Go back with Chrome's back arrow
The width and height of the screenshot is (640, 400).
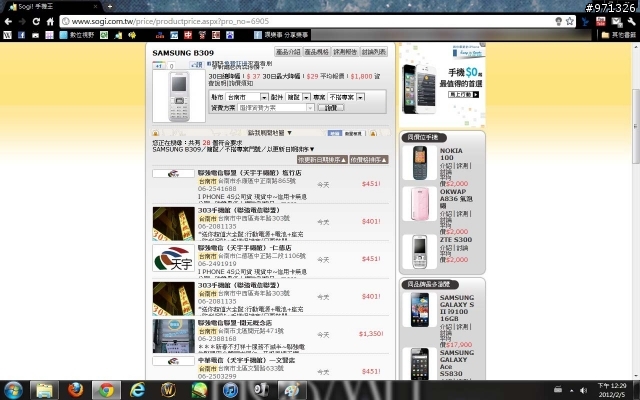(8, 21)
